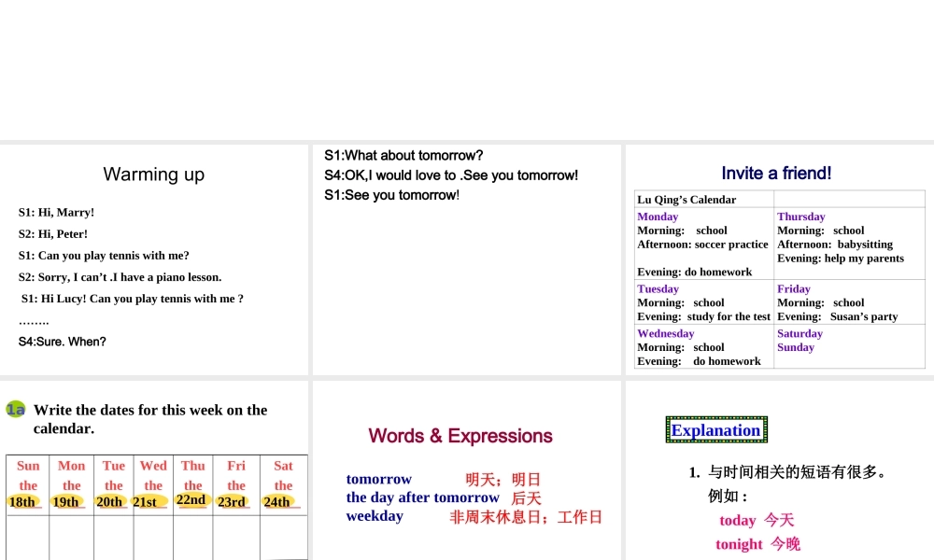
Task: Select the Words & Expressions slide
Action: 467,469
